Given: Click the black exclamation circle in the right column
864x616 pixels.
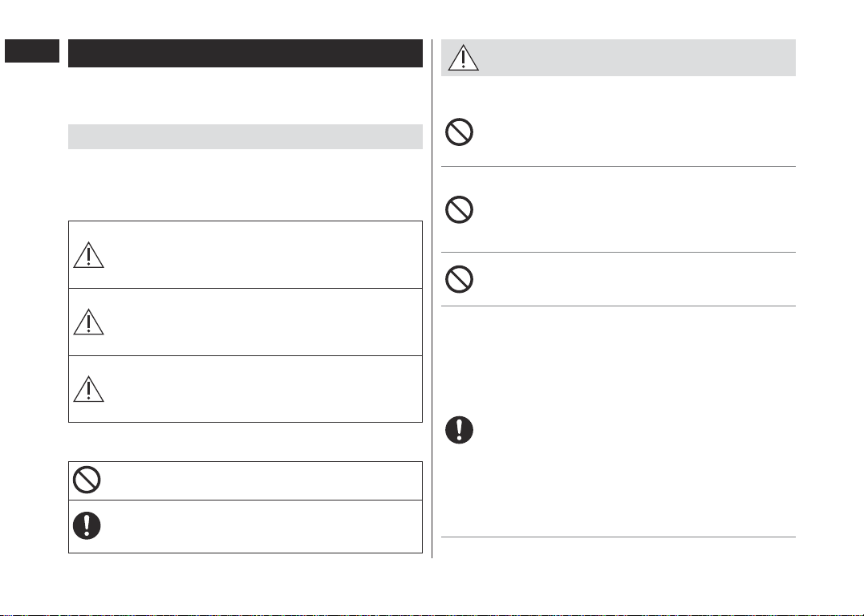Looking at the screenshot, I should click(x=460, y=430).
